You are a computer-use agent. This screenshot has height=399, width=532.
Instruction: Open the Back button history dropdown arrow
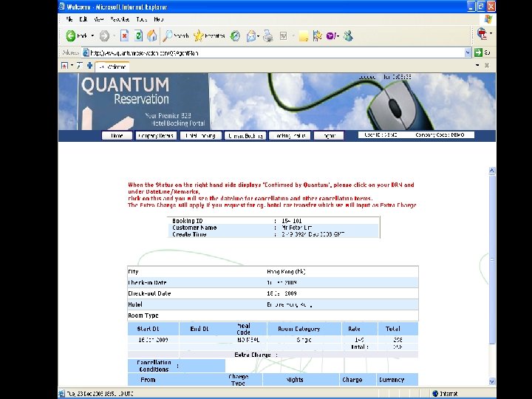[x=92, y=35]
